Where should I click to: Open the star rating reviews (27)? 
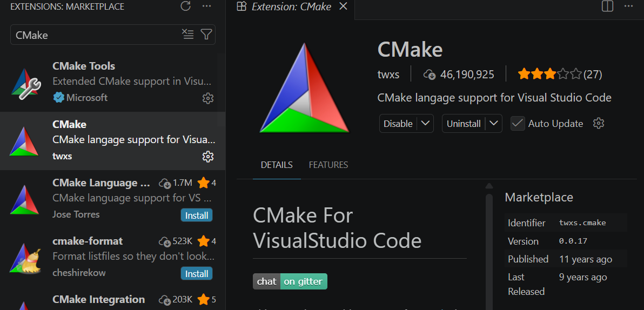coord(560,75)
